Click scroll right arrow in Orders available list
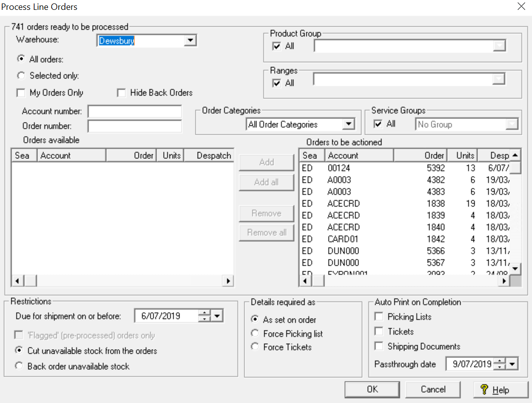The width and height of the screenshot is (532, 403). [228, 281]
